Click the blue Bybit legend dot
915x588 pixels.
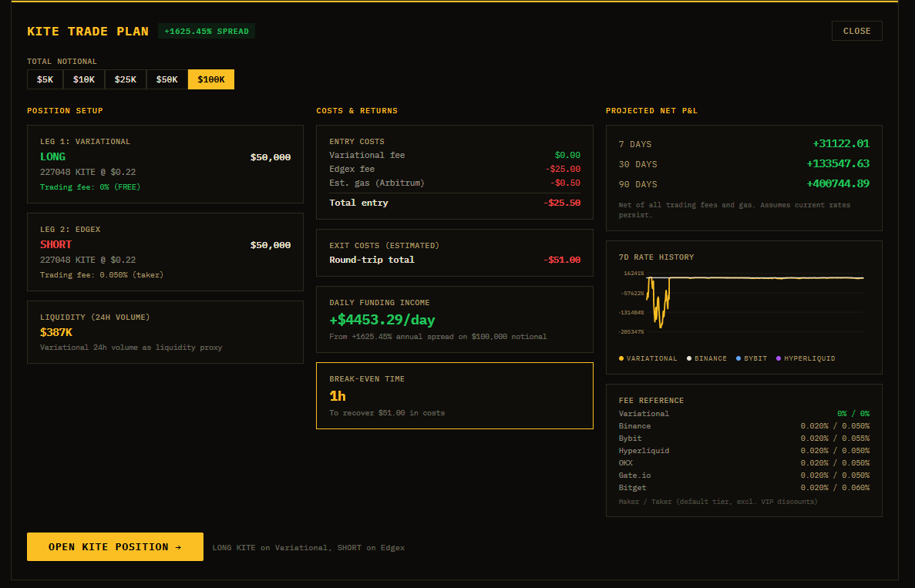[738, 358]
